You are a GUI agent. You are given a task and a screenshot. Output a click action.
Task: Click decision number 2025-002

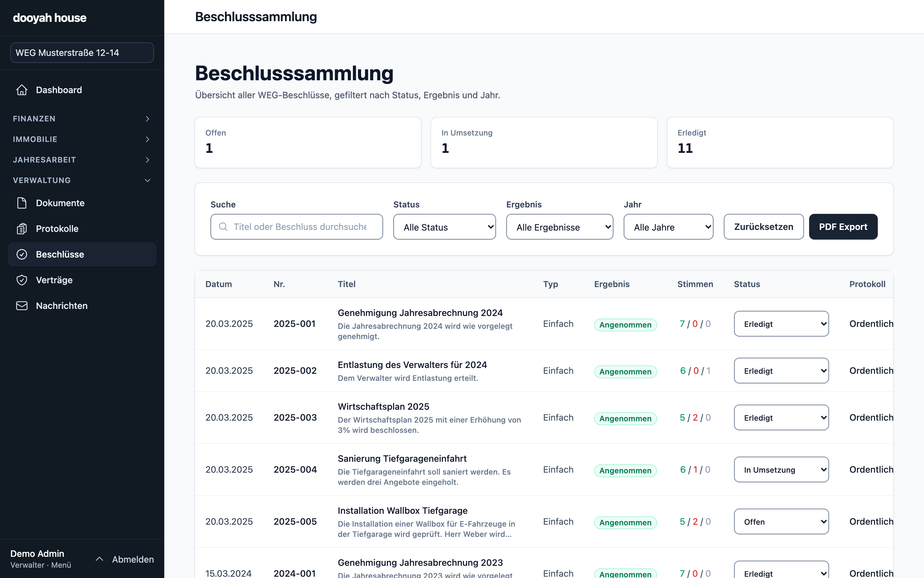click(295, 371)
